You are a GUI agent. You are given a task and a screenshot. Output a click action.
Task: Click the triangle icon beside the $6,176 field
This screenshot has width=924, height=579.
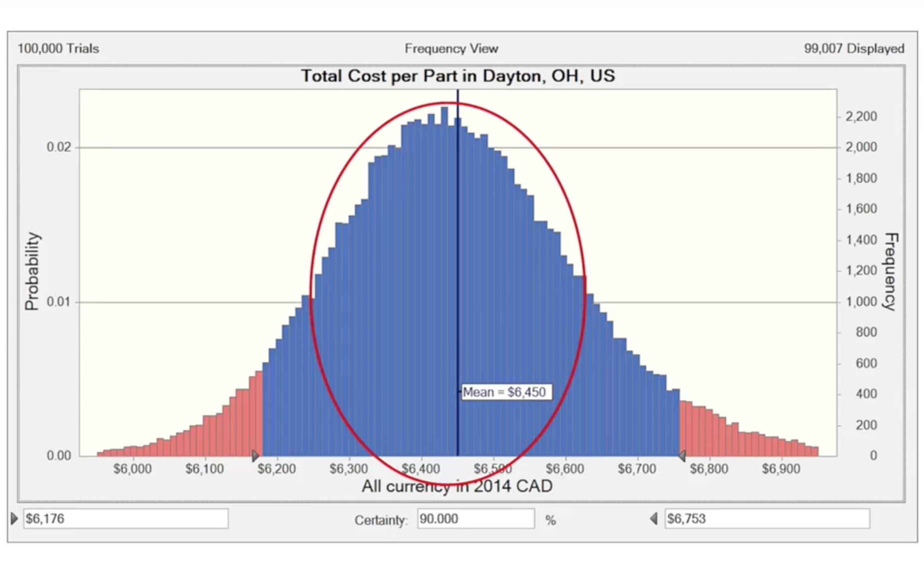coord(14,519)
